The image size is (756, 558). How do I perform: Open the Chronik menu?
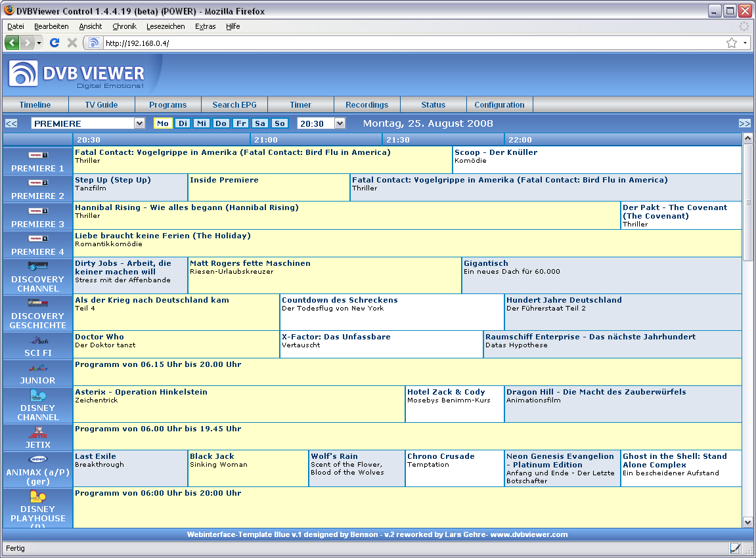pos(124,26)
